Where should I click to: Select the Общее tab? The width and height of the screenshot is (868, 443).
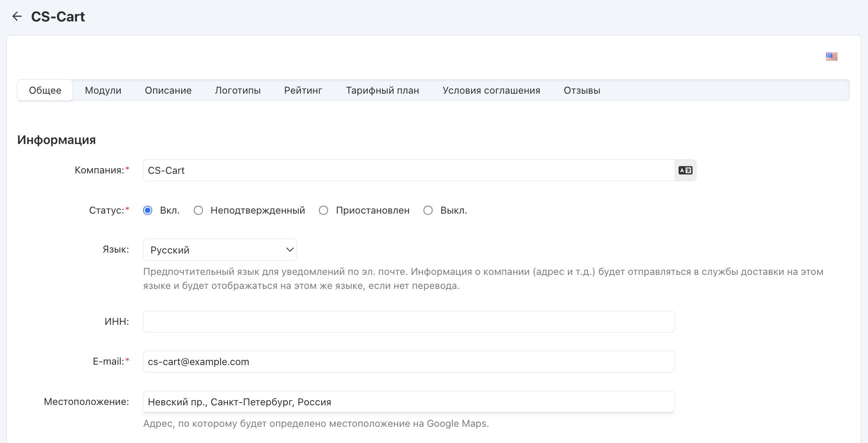tap(45, 91)
